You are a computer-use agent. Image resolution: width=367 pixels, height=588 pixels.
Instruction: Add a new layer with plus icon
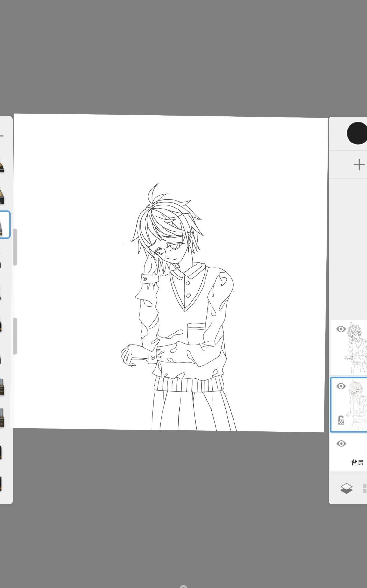coord(359,165)
